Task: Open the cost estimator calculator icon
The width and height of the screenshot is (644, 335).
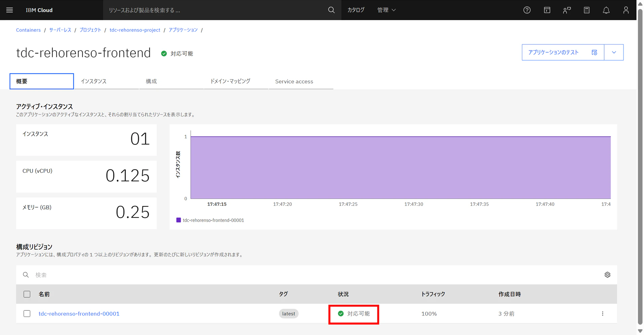Action: pos(586,10)
